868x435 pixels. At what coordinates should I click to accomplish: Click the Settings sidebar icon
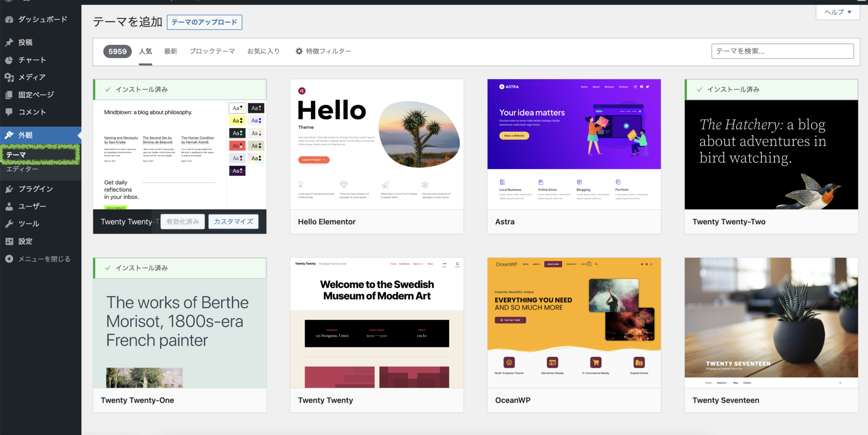(x=9, y=241)
